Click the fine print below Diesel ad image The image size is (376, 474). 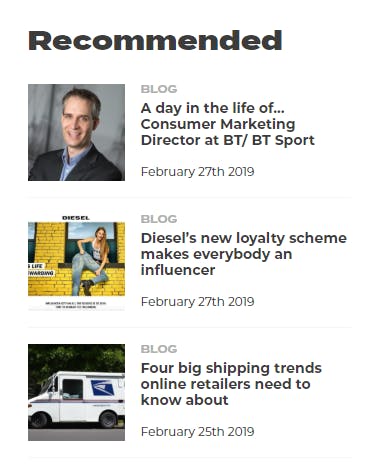[x=76, y=304]
